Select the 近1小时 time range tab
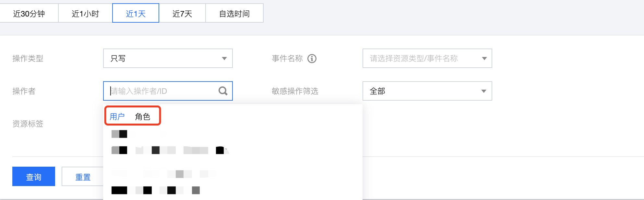Screen dimensions: 644x200 click(85, 14)
